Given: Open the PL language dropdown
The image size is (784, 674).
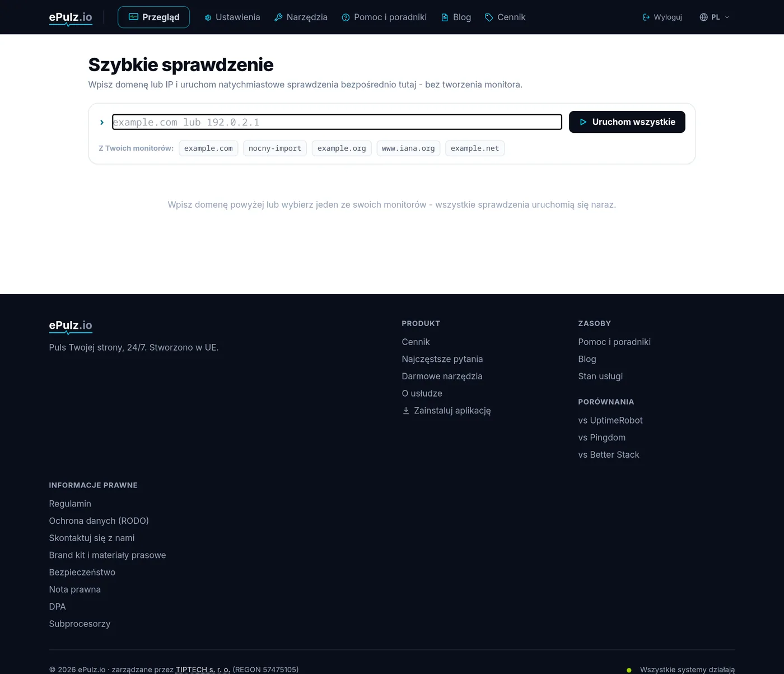Looking at the screenshot, I should pos(715,17).
